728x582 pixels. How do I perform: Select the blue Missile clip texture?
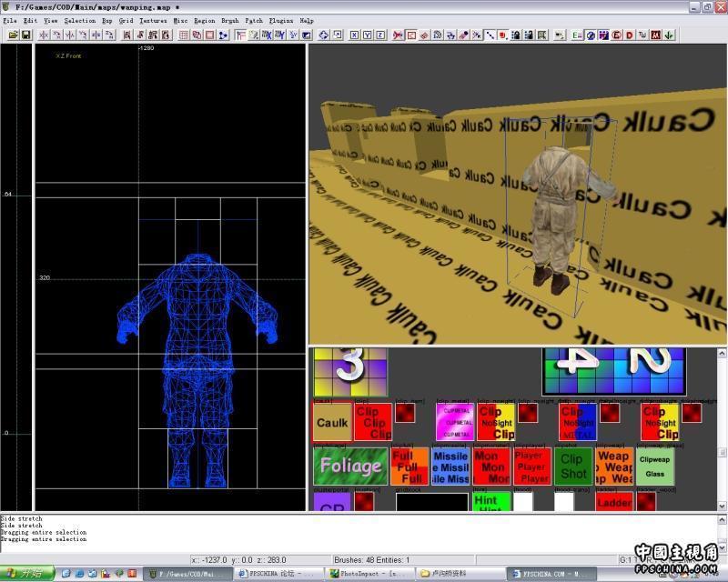[x=450, y=466]
